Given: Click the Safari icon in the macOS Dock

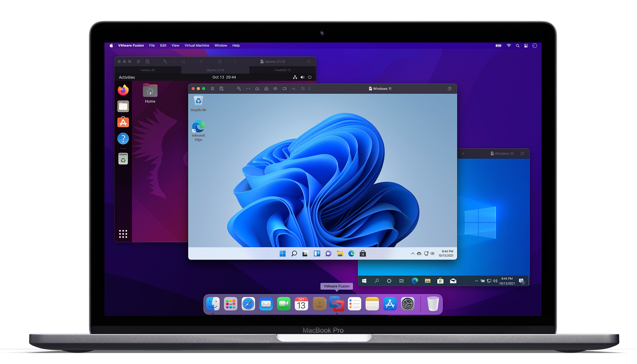Looking at the screenshot, I should coord(248,304).
